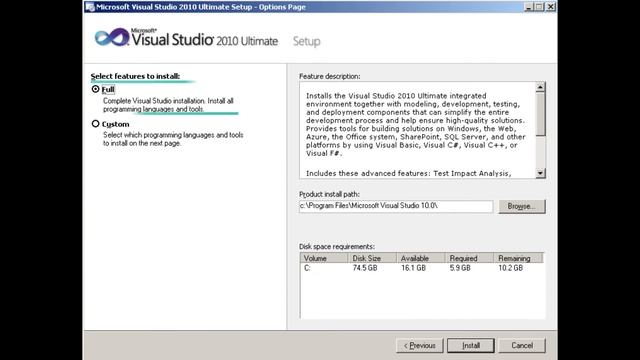The height and width of the screenshot is (360, 640).
Task: Click the feature description scroll-down arrow
Action: tap(540, 173)
